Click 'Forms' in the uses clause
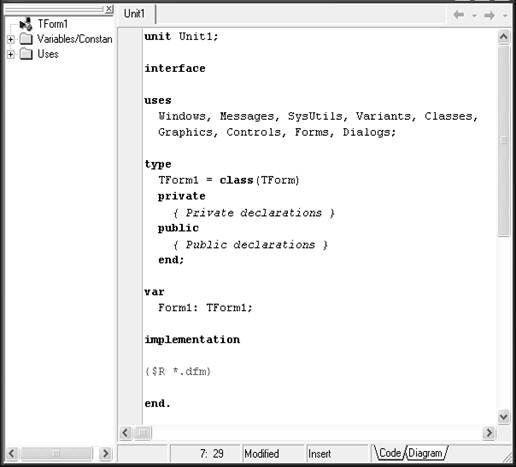 [x=312, y=132]
